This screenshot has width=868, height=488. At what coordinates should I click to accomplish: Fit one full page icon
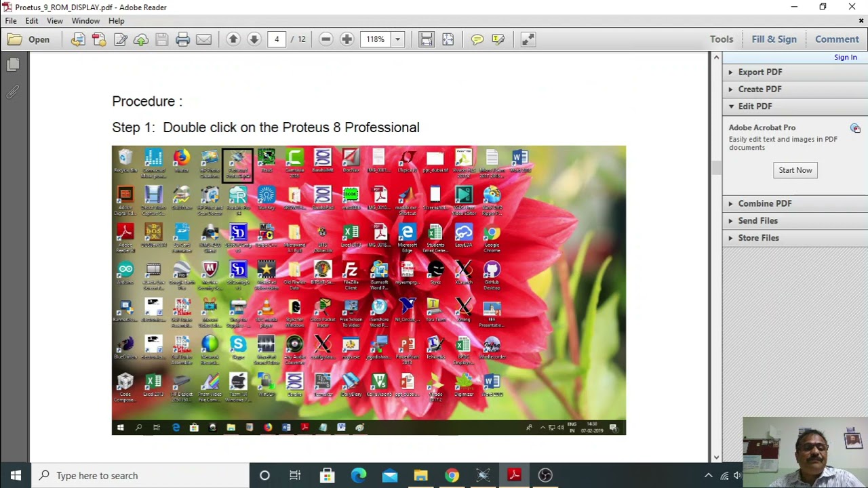[448, 39]
